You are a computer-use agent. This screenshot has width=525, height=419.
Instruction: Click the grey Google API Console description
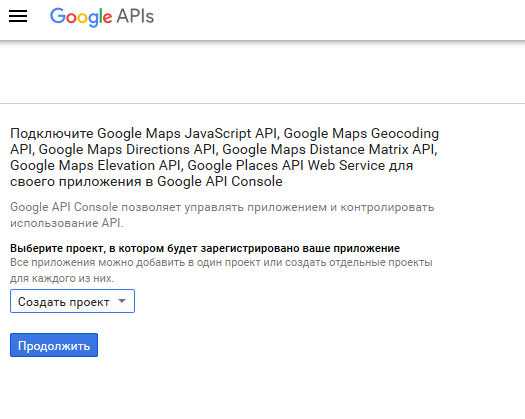coord(222,215)
